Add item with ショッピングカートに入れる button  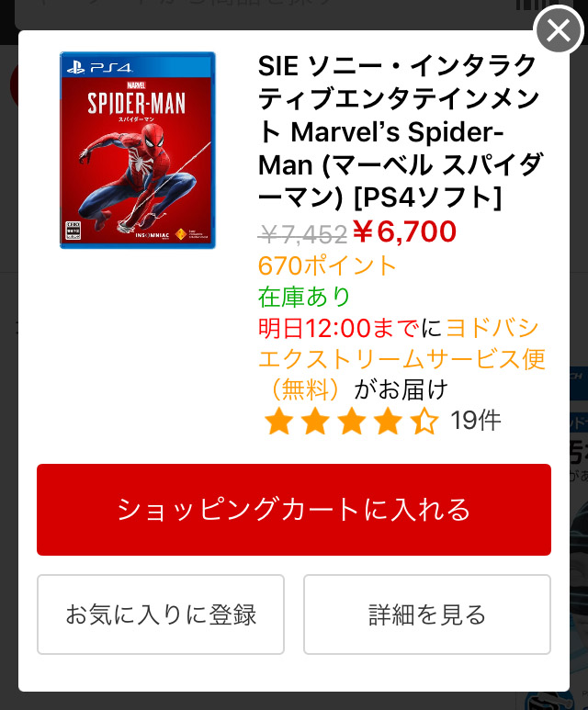pos(294,510)
